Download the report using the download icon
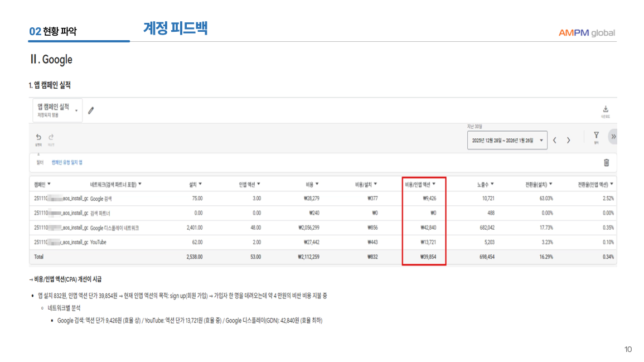Viewport: 644px width, 362px height. pyautogui.click(x=606, y=110)
